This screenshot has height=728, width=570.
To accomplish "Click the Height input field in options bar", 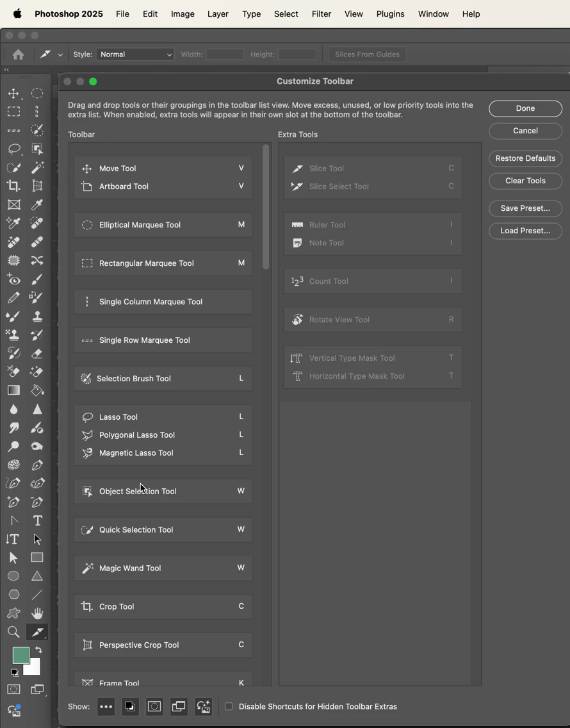I will click(x=297, y=54).
